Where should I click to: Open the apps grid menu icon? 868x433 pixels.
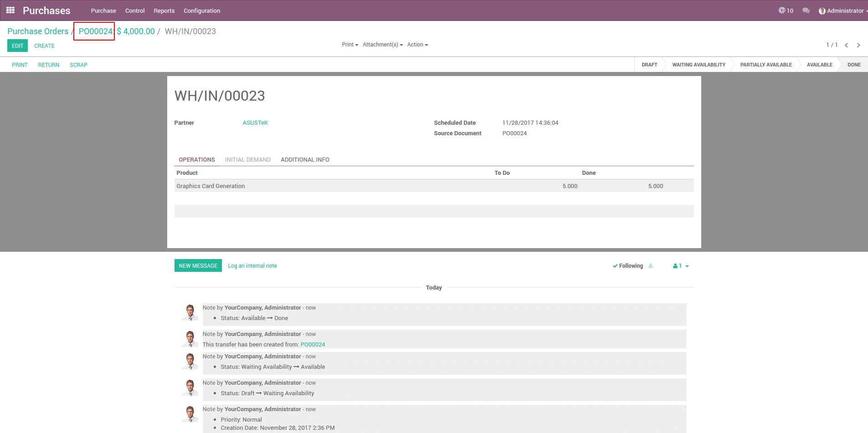tap(10, 10)
